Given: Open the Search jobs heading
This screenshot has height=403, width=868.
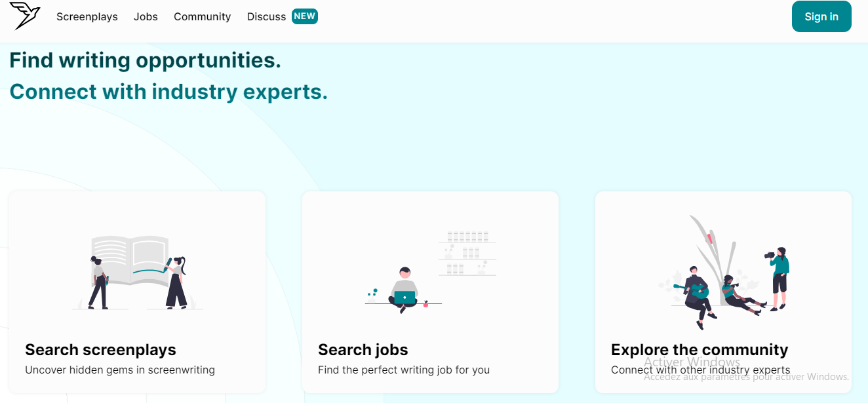Looking at the screenshot, I should [363, 350].
